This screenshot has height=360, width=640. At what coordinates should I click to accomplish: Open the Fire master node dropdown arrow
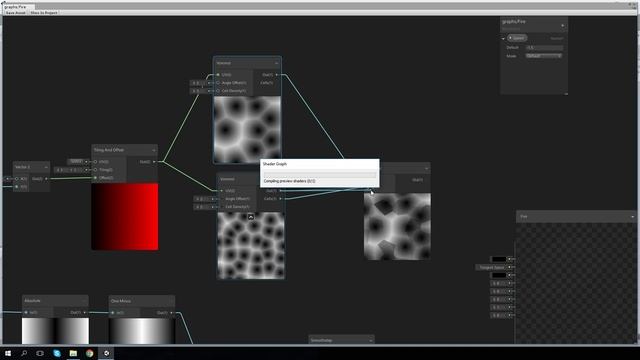(632, 217)
